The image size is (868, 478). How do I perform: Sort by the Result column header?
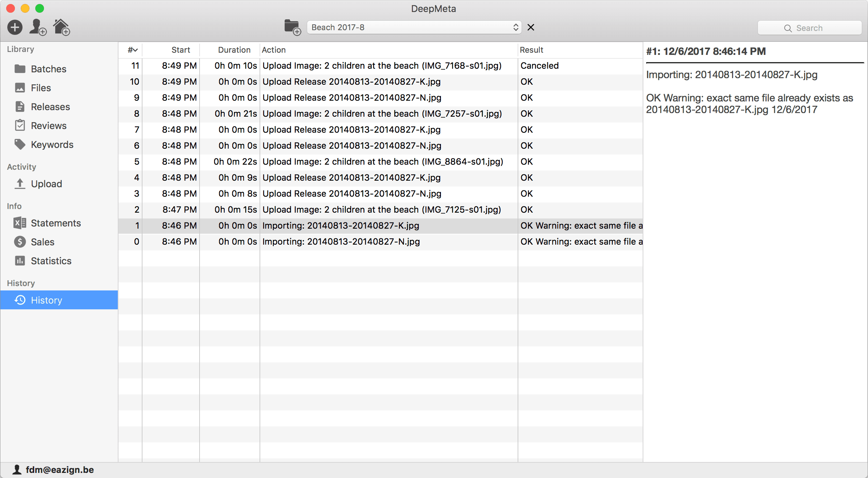click(x=580, y=50)
